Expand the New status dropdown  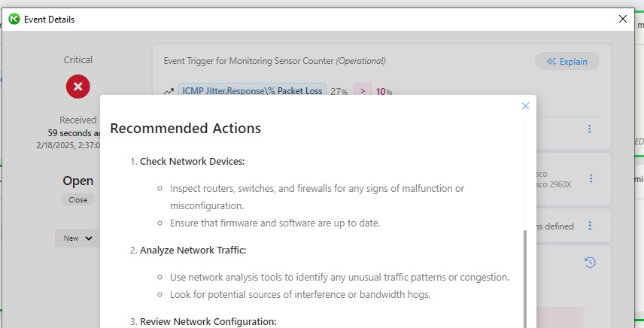(x=77, y=238)
